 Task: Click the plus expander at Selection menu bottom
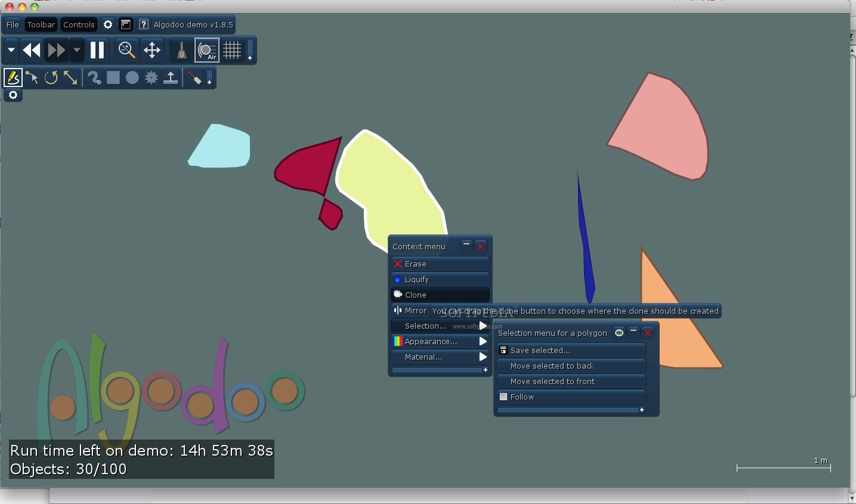click(x=642, y=410)
